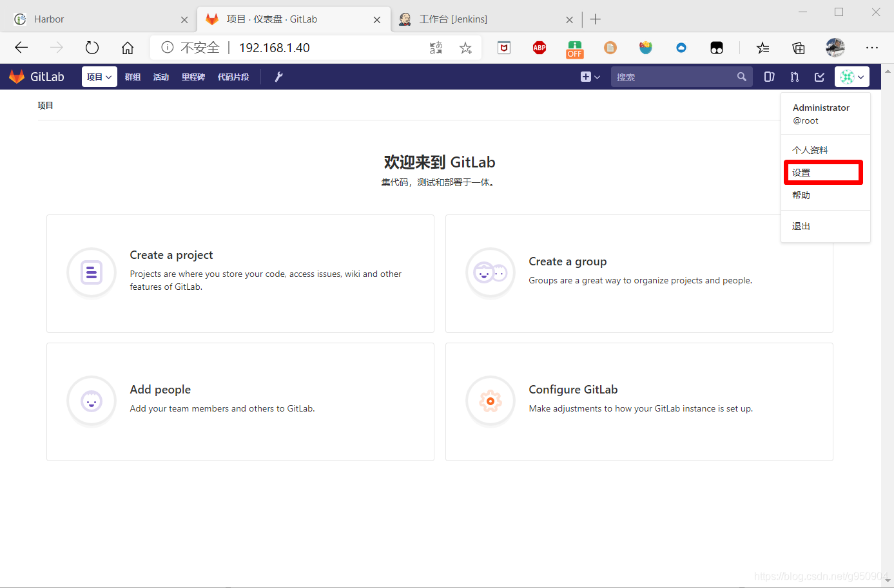Click the page vertical scrollbar
The width and height of the screenshot is (894, 588).
888,325
